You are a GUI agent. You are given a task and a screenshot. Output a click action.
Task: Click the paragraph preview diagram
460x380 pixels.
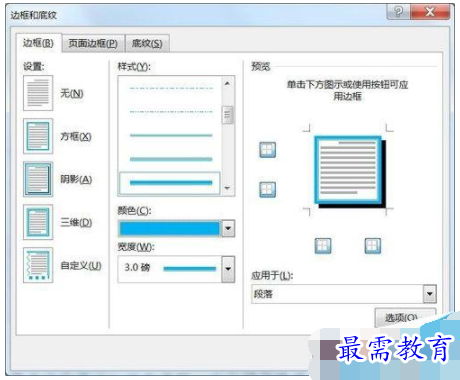pyautogui.click(x=350, y=171)
